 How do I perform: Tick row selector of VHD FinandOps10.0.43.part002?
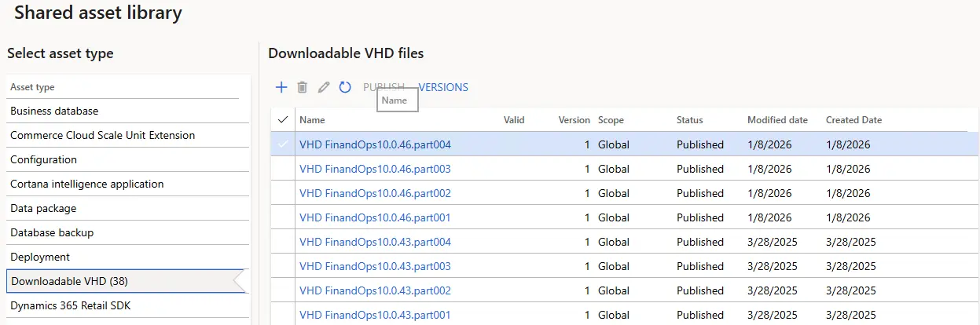click(283, 290)
